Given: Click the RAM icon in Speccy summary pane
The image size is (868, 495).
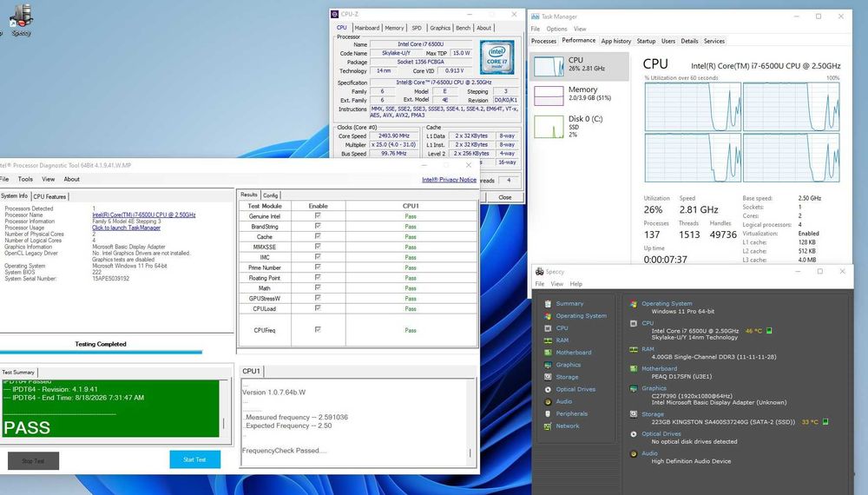Looking at the screenshot, I should point(634,349).
